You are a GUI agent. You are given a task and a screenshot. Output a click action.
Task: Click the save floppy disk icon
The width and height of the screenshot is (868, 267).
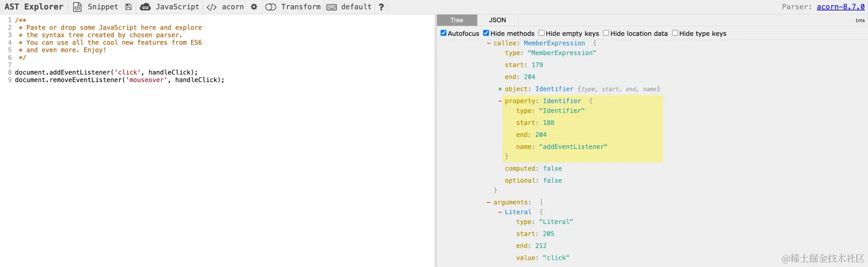(x=128, y=7)
